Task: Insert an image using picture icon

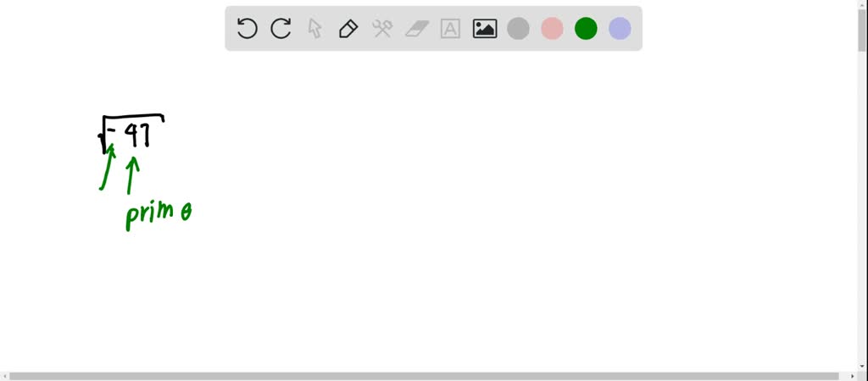Action: click(484, 28)
